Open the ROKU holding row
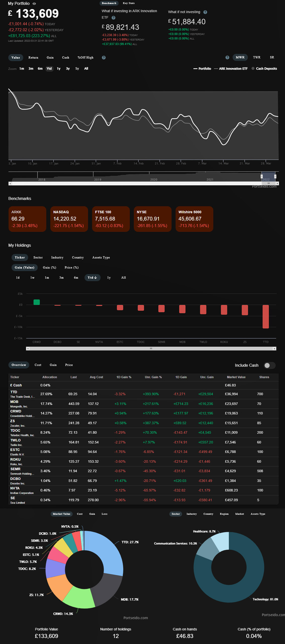This screenshot has width=285, height=644. coord(143,462)
